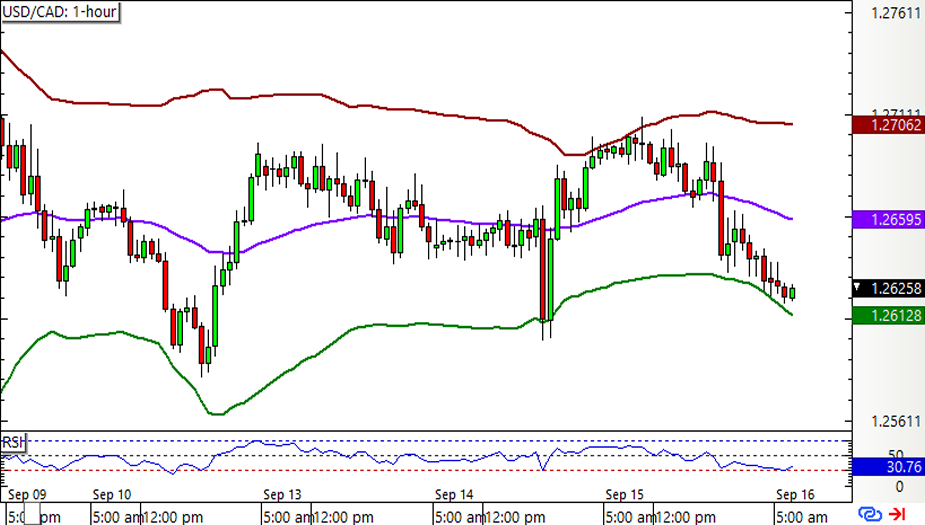
Task: Click 12:00 pm time label under Sep 10
Action: pyautogui.click(x=172, y=517)
